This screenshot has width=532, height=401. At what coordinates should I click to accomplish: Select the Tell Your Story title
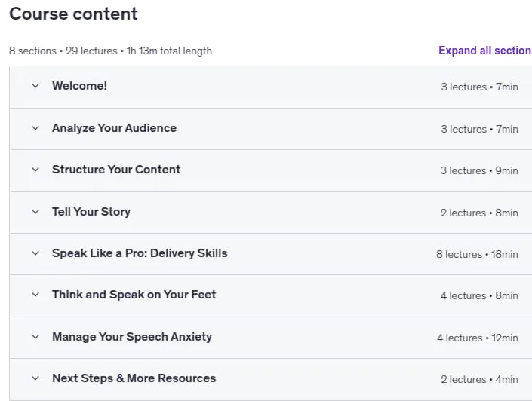click(x=91, y=212)
